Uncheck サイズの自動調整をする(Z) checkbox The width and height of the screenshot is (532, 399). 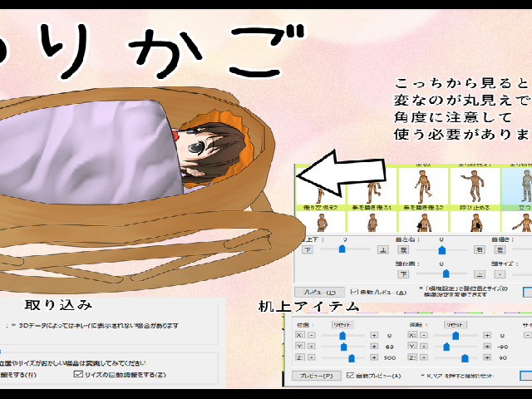pyautogui.click(x=78, y=375)
